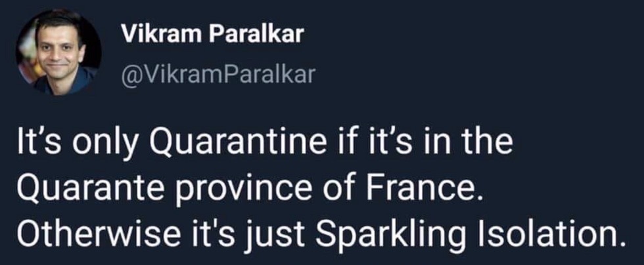Image resolution: width=644 pixels, height=265 pixels.
Task: Open the @VikramParalkar handle link
Action: pyautogui.click(x=218, y=75)
